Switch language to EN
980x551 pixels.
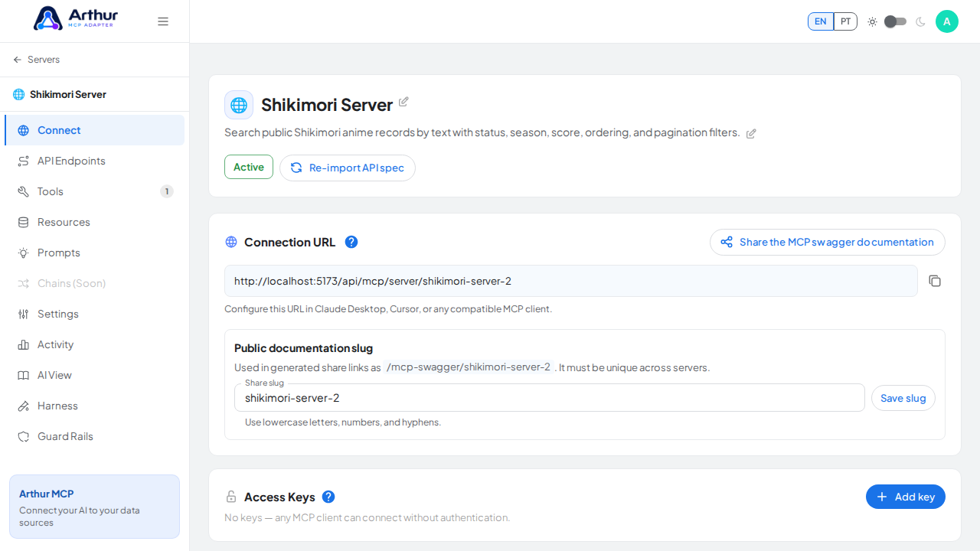pos(820,21)
